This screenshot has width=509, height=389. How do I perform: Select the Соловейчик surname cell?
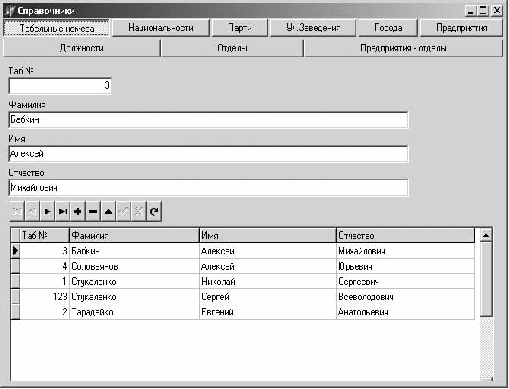pyautogui.click(x=134, y=266)
